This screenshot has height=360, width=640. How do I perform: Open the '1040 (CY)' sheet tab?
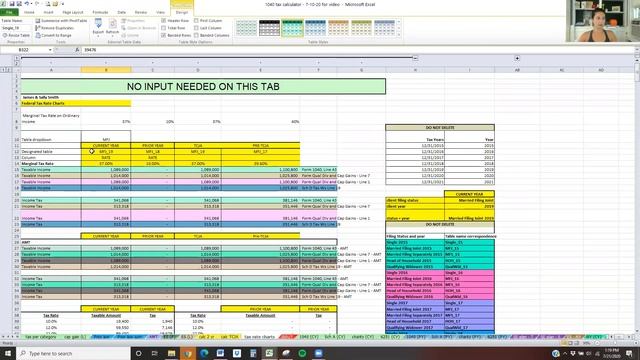[x=309, y=337]
